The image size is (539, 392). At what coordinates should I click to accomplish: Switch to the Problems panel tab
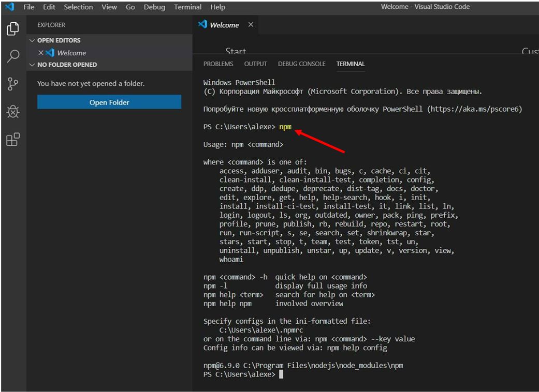pos(218,64)
